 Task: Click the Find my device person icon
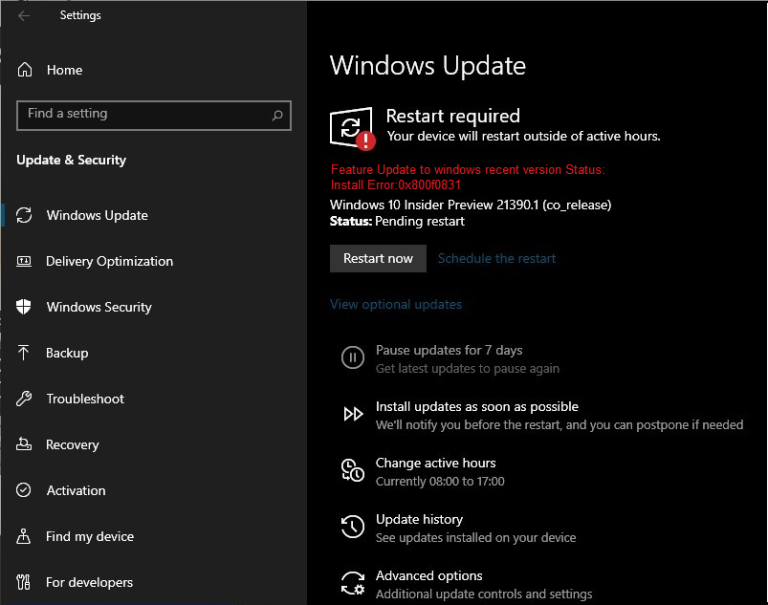coord(23,536)
